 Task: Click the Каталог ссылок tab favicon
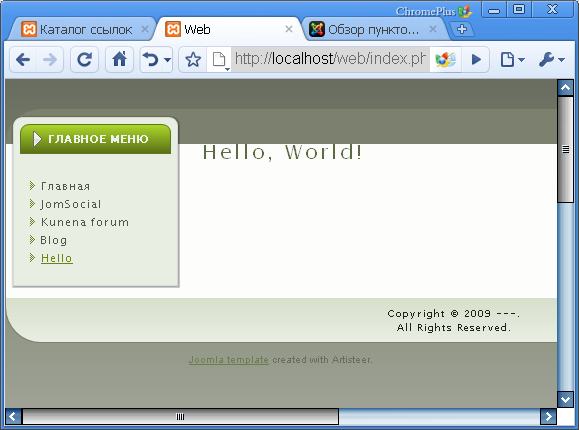[x=29, y=29]
